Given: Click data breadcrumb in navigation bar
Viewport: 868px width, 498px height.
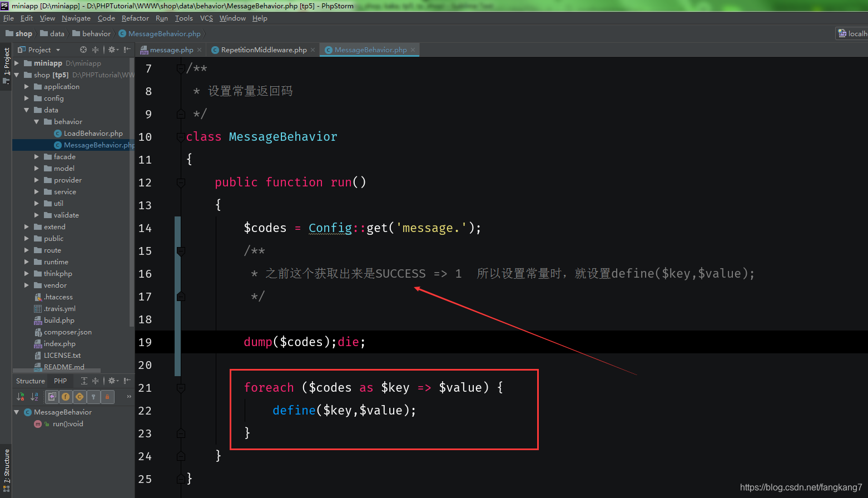Looking at the screenshot, I should point(52,34).
